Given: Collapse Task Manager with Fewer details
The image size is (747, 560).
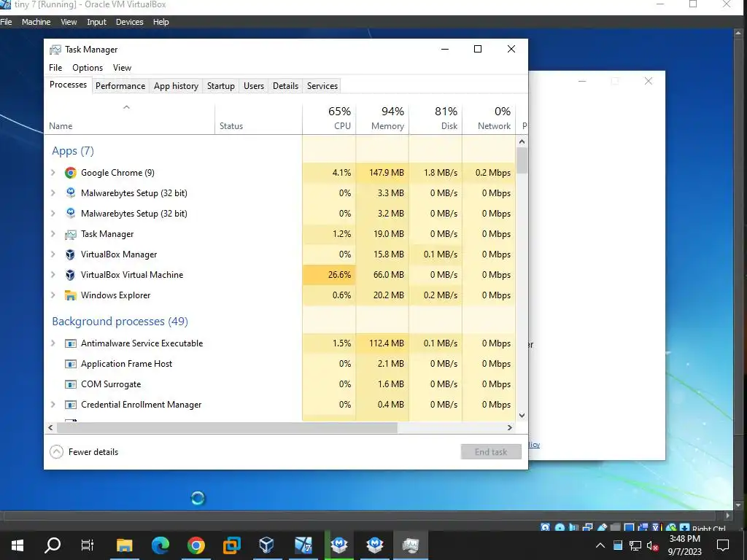Looking at the screenshot, I should pos(85,452).
